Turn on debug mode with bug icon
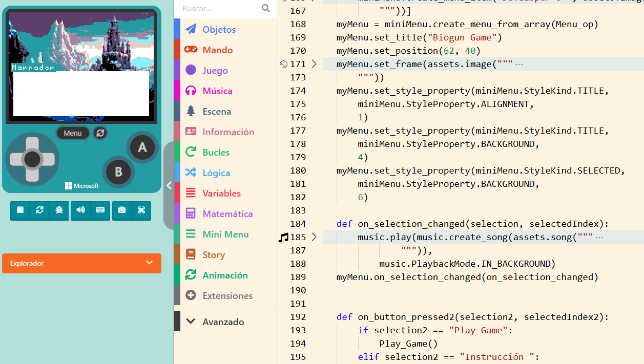The width and height of the screenshot is (644, 364). click(x=59, y=210)
